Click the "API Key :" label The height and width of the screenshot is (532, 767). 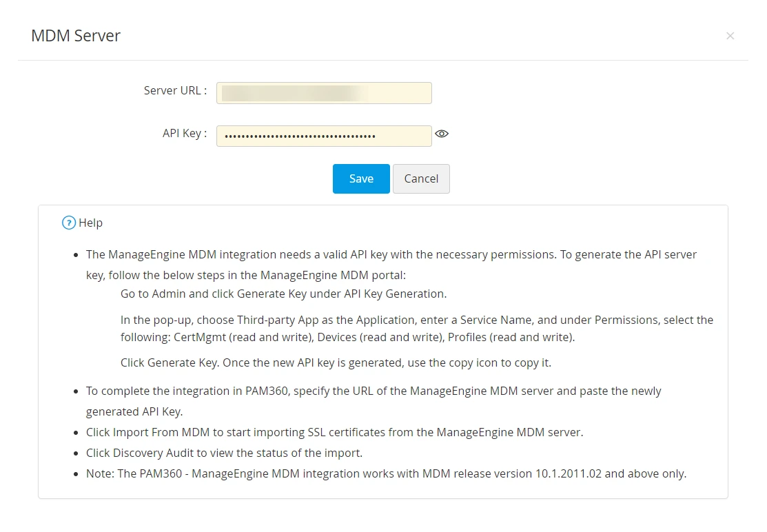point(185,134)
